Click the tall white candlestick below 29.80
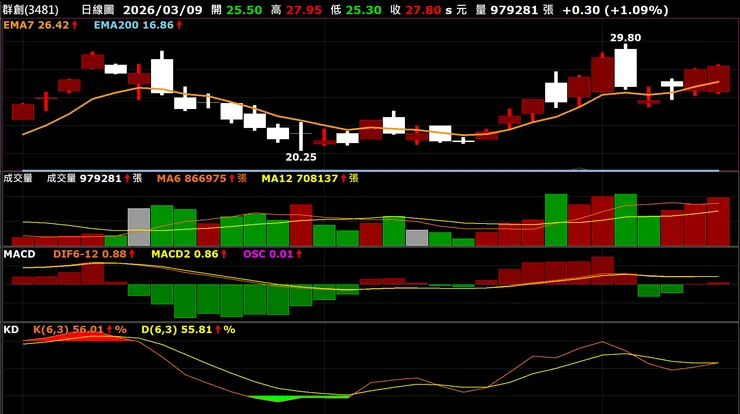Viewport: 740px width, 414px height. 625,68
